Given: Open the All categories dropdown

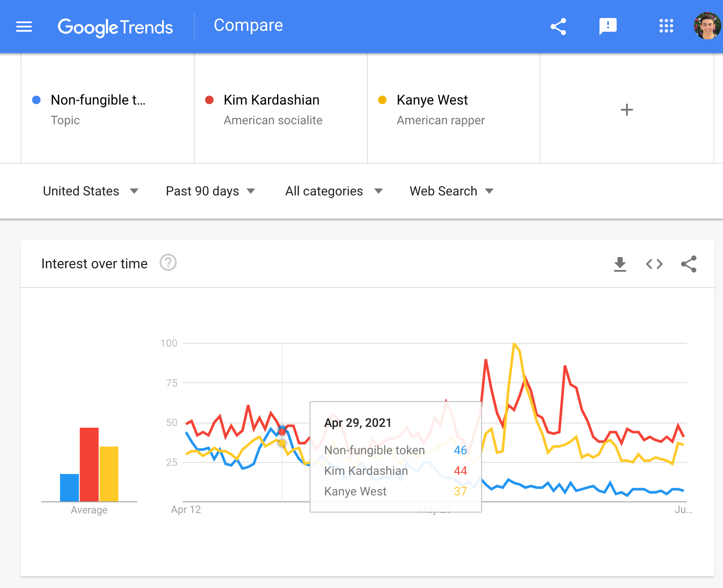Looking at the screenshot, I should click(x=334, y=191).
